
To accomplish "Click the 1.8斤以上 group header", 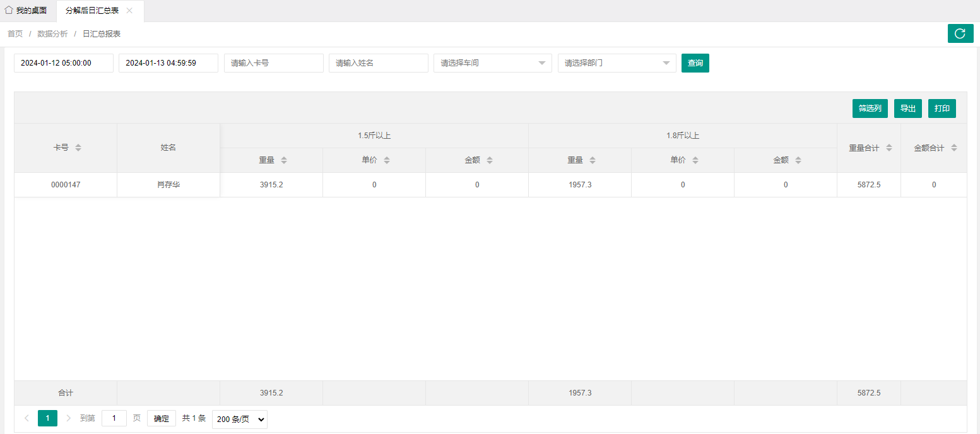I will pos(683,136).
